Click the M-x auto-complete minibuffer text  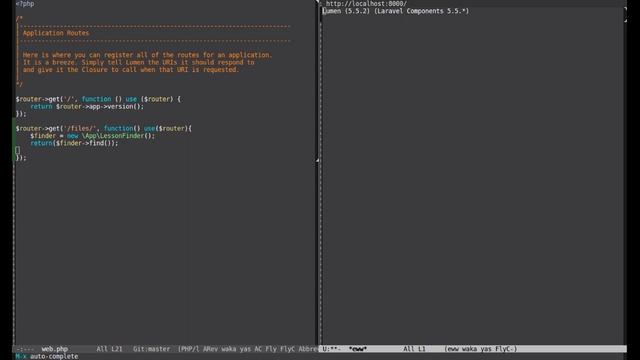[x=47, y=356]
